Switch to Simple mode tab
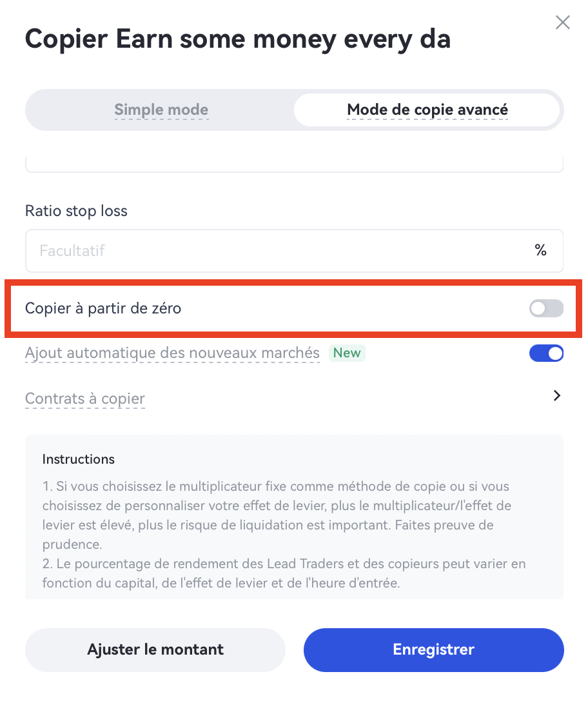 [161, 110]
